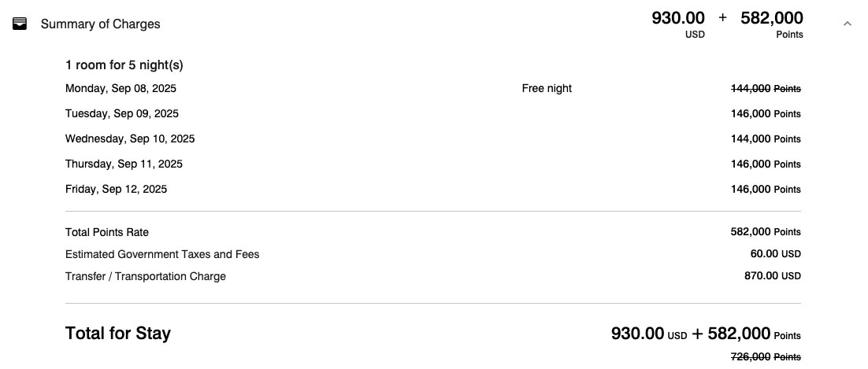Click the Summary of Charges heading

(100, 24)
